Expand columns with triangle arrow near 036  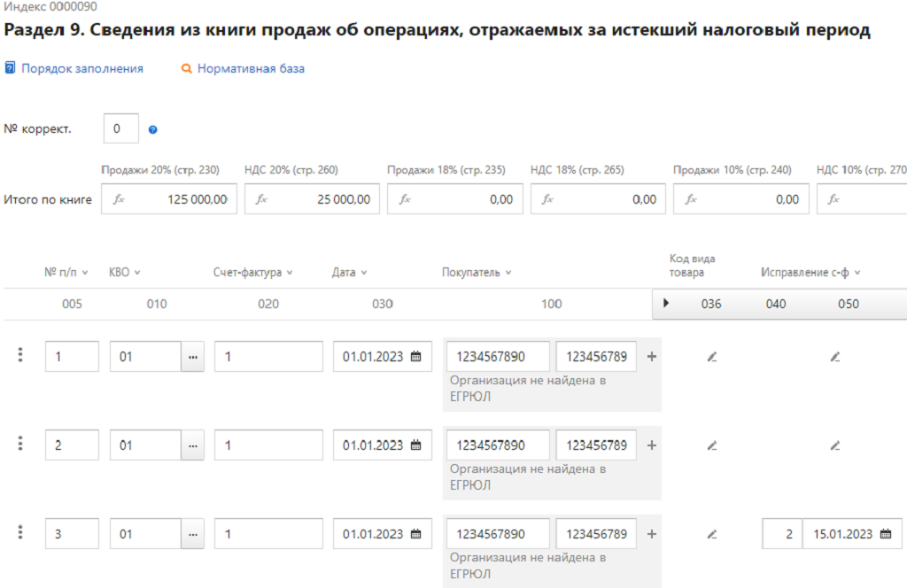click(x=666, y=304)
